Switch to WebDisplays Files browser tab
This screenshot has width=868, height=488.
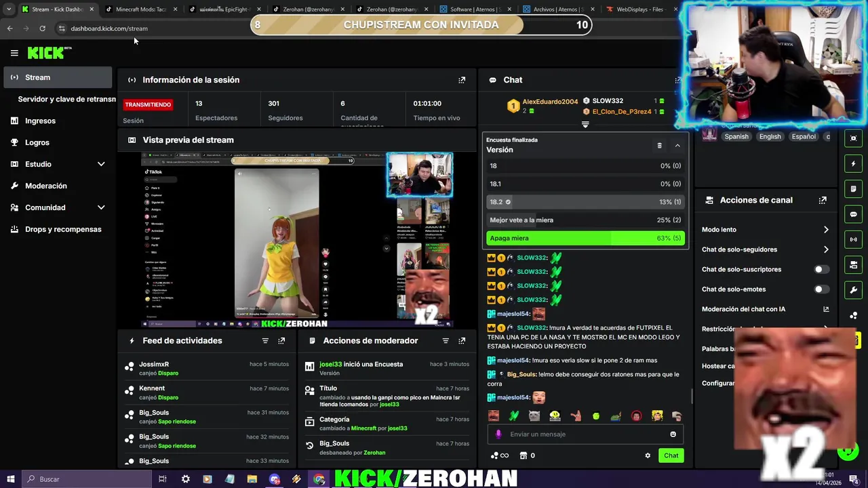(642, 9)
